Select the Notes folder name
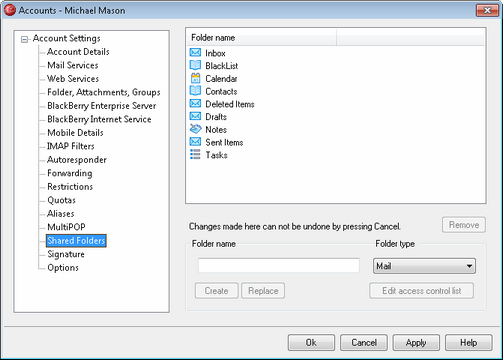This screenshot has height=360, width=503. click(216, 130)
